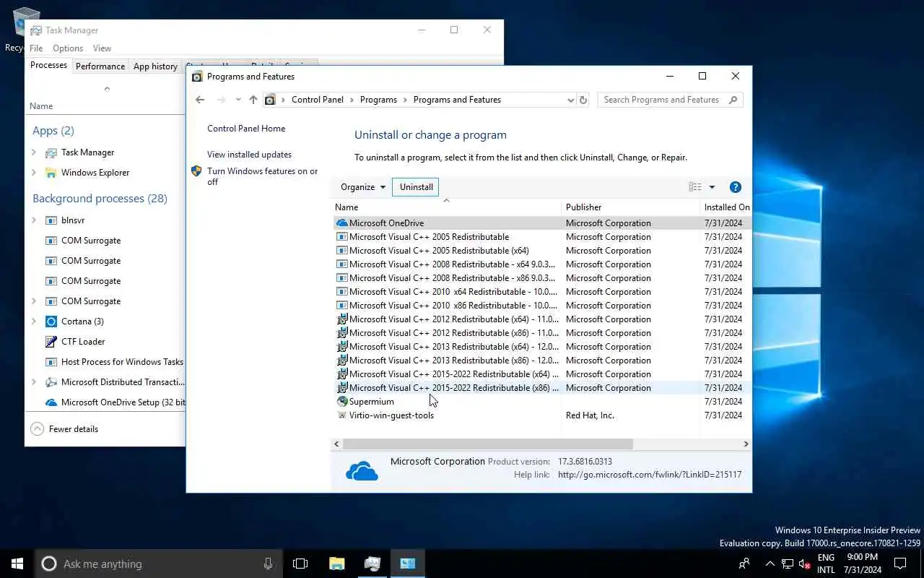Open the Action Center notifications icon

(x=900, y=564)
